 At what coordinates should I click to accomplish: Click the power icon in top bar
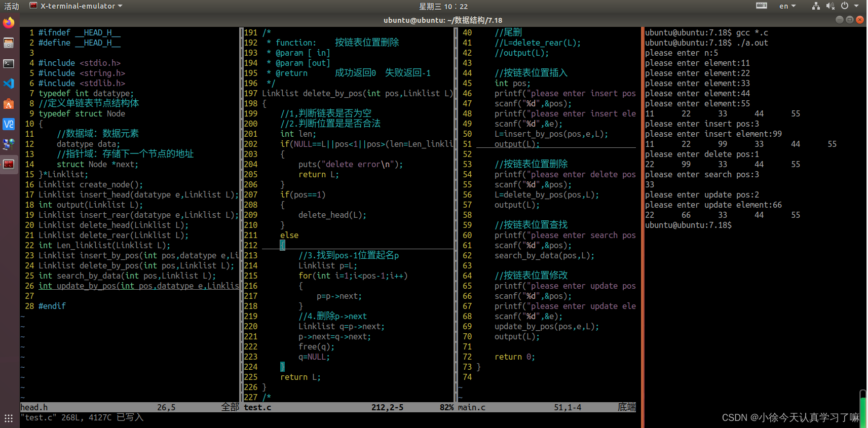click(845, 6)
